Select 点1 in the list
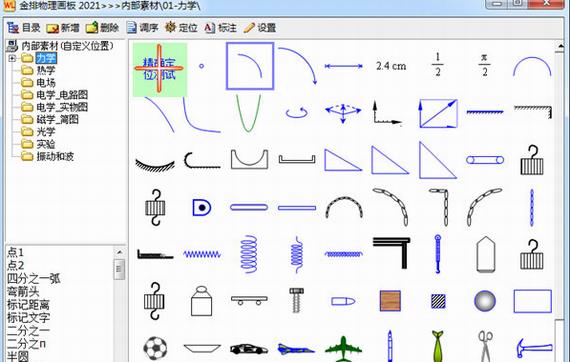The height and width of the screenshot is (362, 570). (16, 252)
